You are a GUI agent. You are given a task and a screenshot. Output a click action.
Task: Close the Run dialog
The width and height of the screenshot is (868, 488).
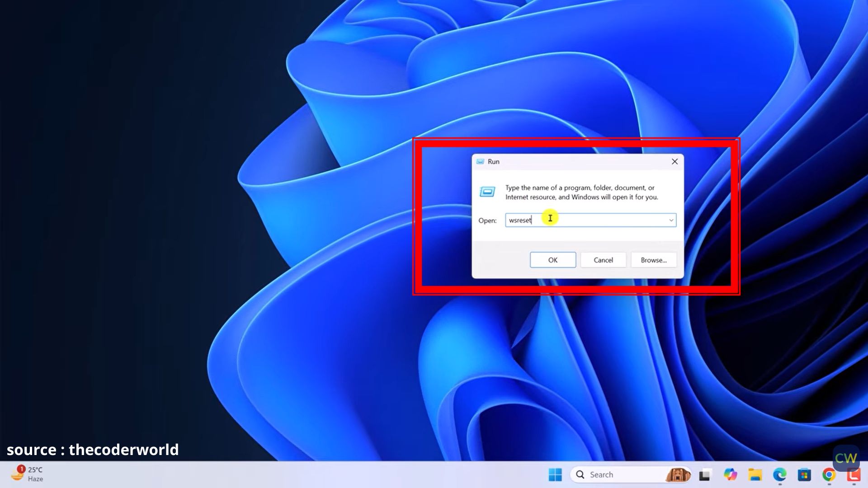(x=675, y=161)
